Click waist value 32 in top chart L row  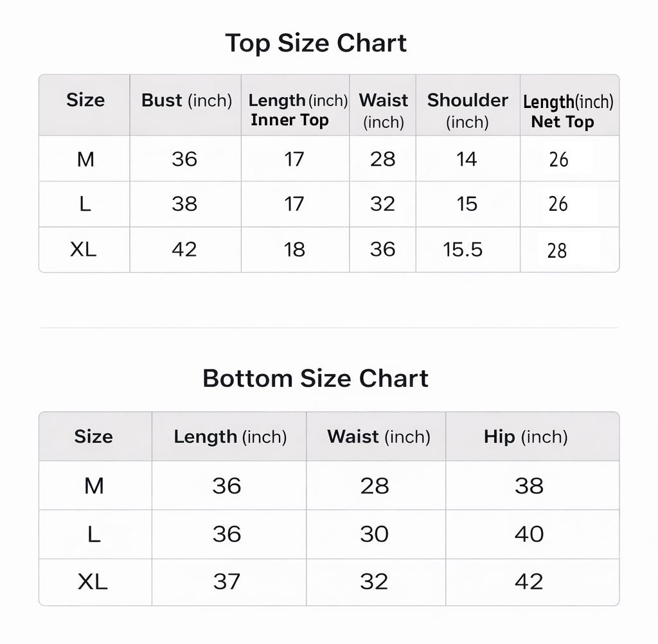[382, 204]
